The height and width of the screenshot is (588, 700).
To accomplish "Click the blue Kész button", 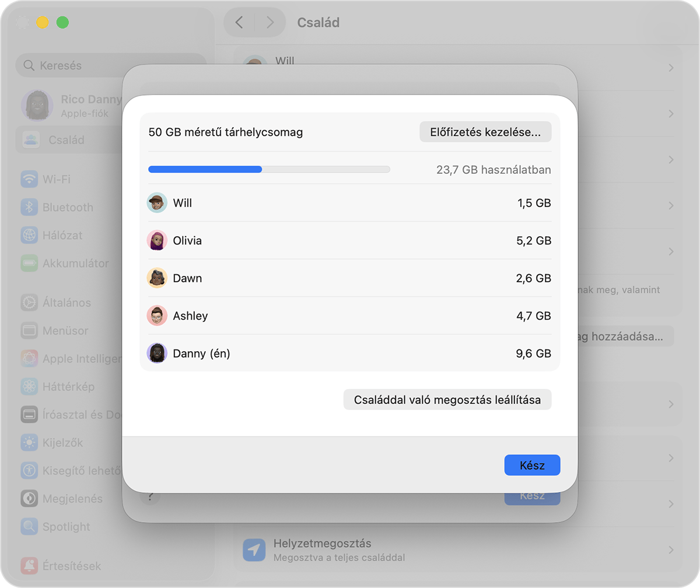I will pos(532,466).
